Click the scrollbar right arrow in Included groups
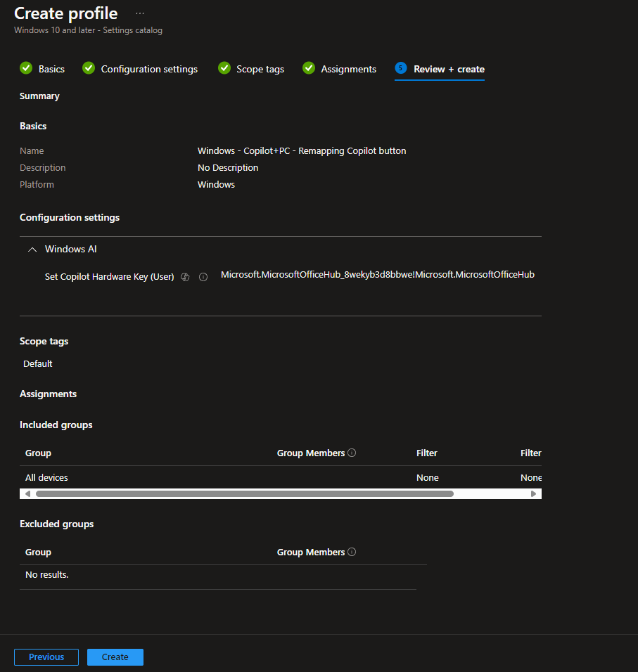The width and height of the screenshot is (638, 672). coord(533,493)
